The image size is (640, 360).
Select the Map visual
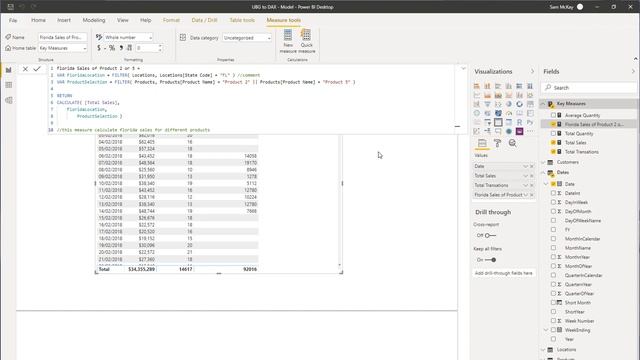click(477, 113)
